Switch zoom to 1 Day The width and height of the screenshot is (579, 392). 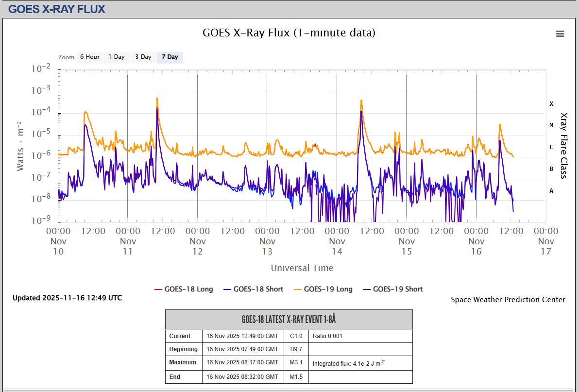(117, 57)
